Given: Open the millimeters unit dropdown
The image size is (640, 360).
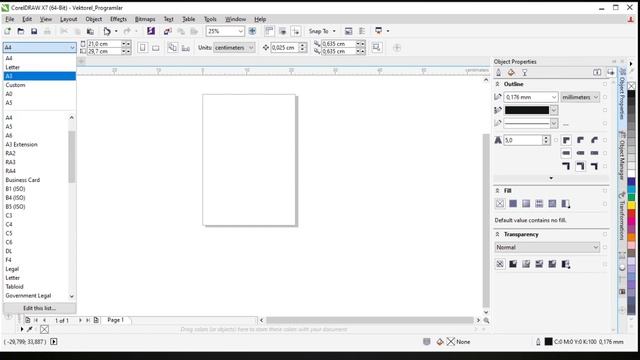Looking at the screenshot, I should (580, 97).
